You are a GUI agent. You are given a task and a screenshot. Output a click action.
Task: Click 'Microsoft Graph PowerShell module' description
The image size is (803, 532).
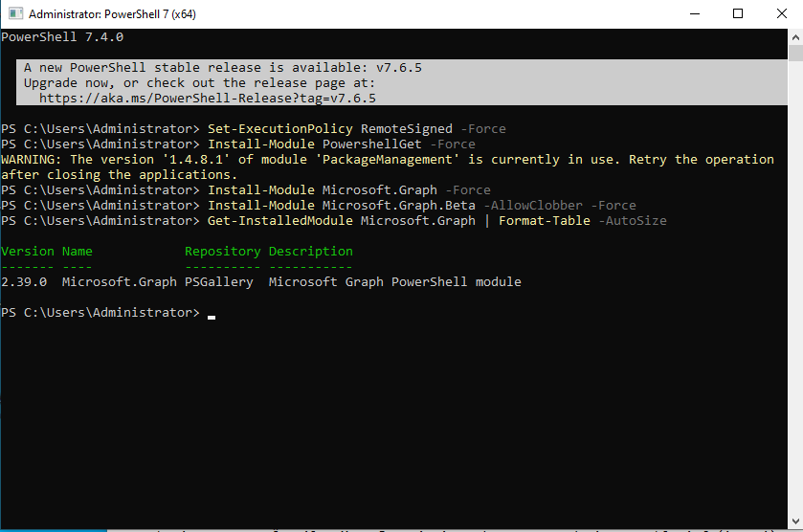tap(395, 282)
